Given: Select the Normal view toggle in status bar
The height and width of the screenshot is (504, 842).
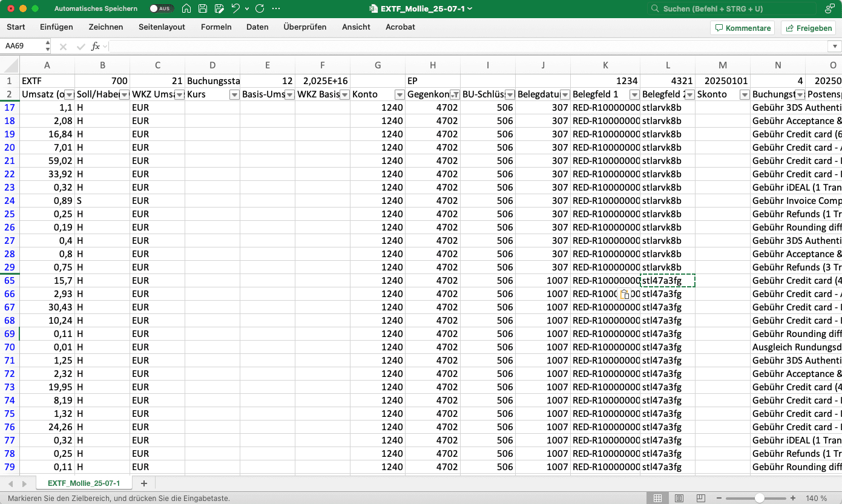Looking at the screenshot, I should pos(657,499).
